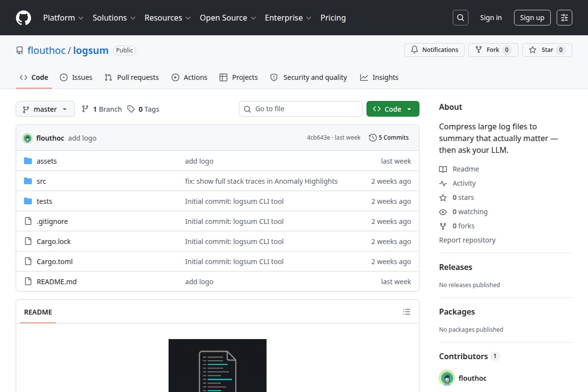
Task: Open the 5 Commits history link
Action: pyautogui.click(x=389, y=138)
